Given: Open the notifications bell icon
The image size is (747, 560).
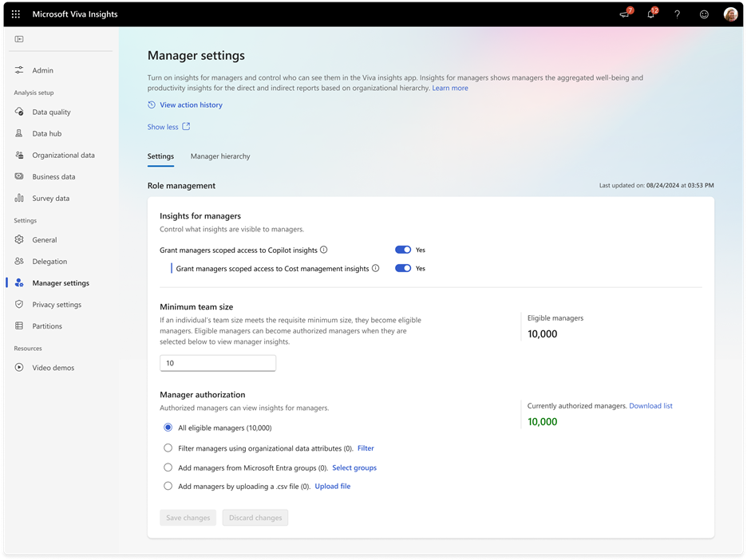Looking at the screenshot, I should tap(650, 14).
